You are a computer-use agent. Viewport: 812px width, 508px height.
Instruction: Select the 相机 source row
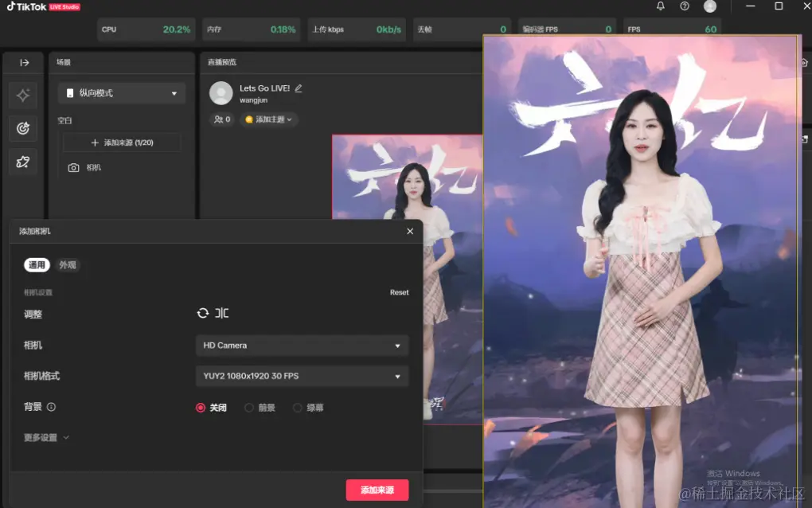click(123, 168)
